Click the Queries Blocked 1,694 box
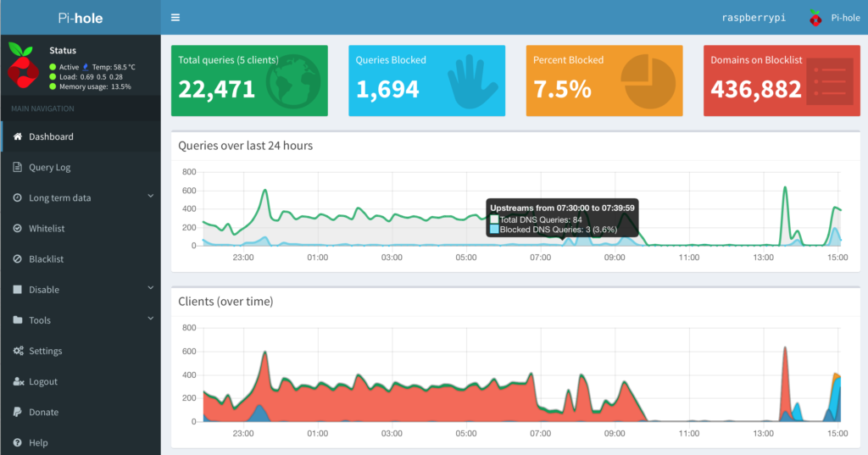 pyautogui.click(x=427, y=80)
